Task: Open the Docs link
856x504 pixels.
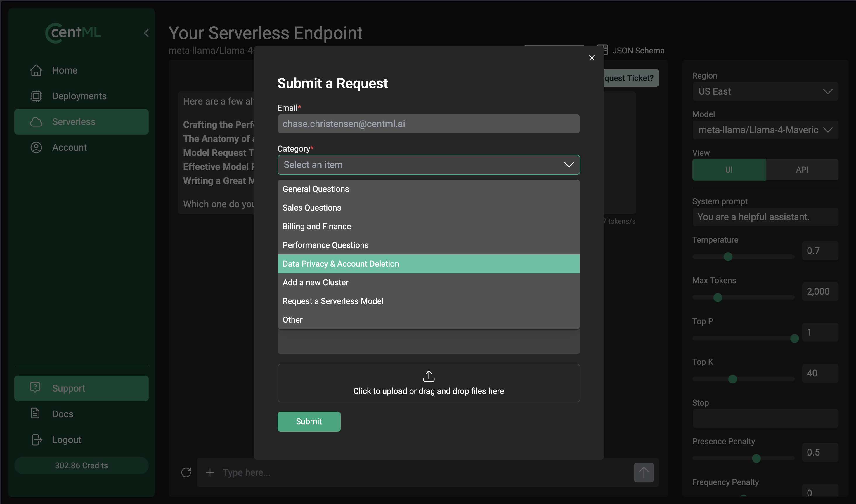Action: (x=81, y=414)
